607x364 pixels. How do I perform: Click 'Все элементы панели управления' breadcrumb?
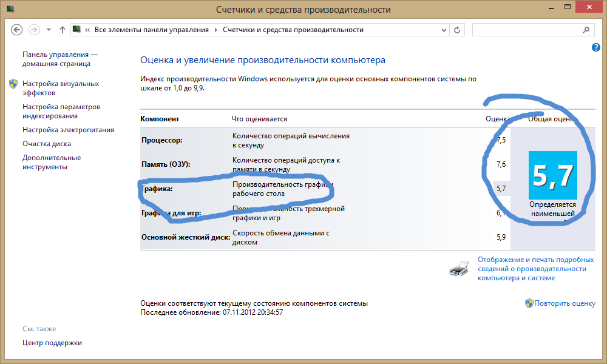tap(151, 30)
